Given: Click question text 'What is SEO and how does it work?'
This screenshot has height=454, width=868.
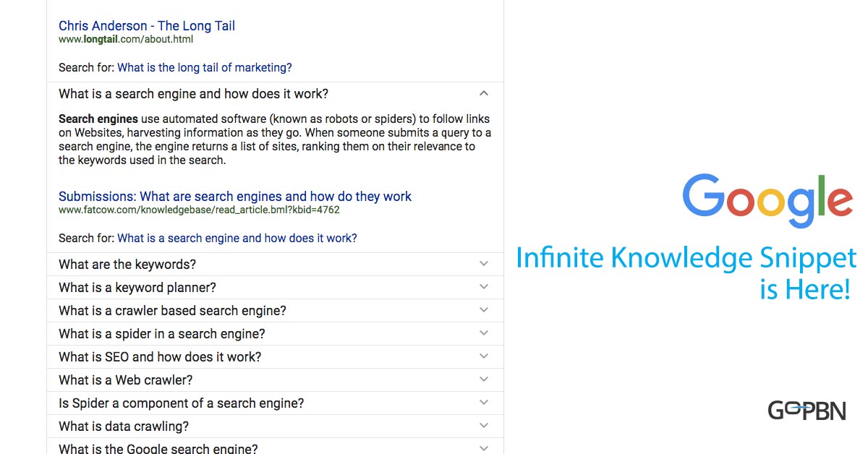Looking at the screenshot, I should coord(160,357).
